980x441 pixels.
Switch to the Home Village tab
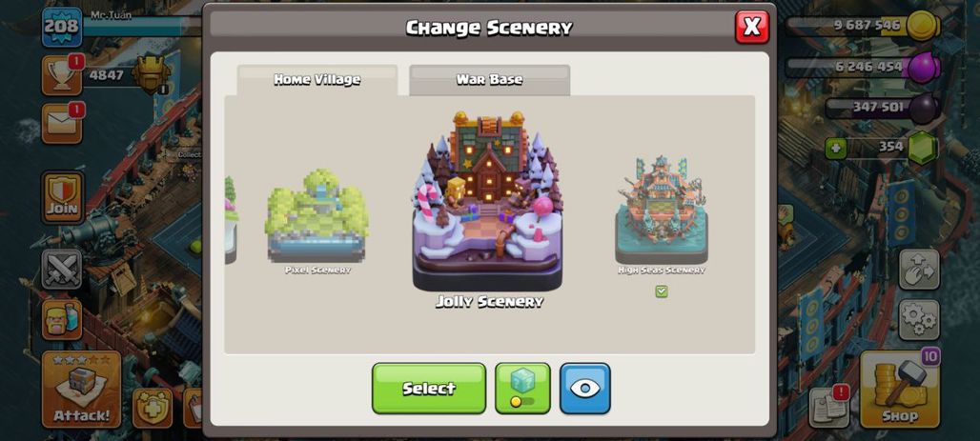click(x=316, y=80)
